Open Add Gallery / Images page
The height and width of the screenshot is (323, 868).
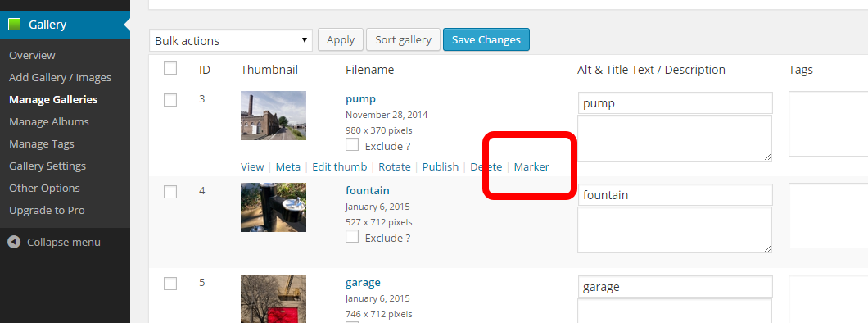(61, 77)
